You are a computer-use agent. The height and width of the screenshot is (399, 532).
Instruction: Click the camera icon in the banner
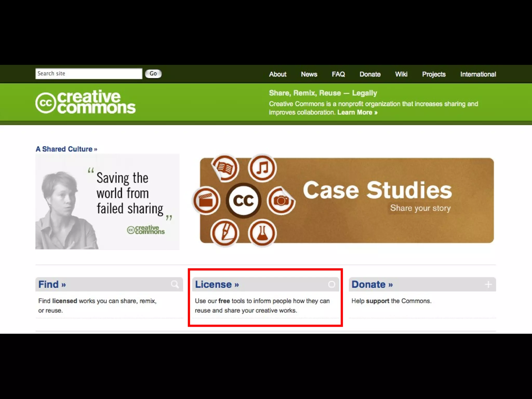pos(281,201)
